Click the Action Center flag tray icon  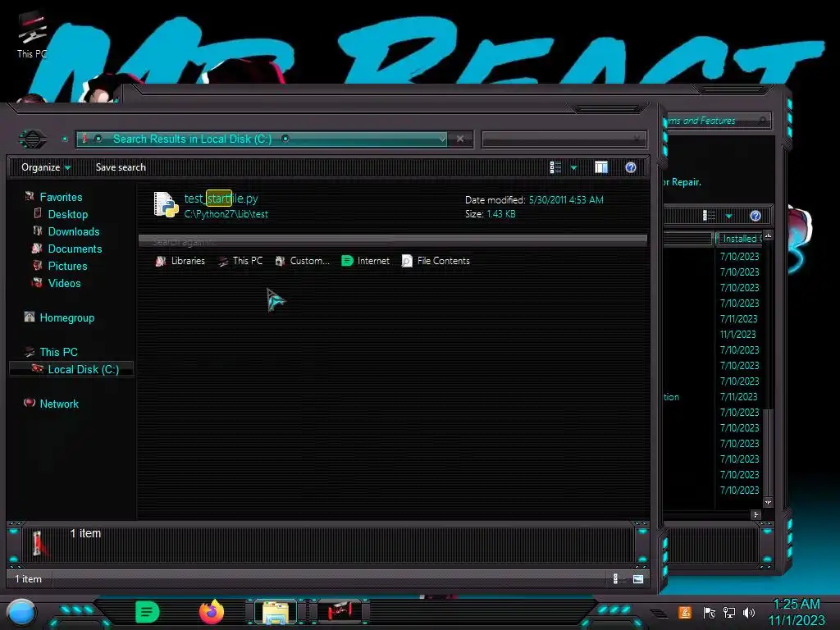coord(710,612)
